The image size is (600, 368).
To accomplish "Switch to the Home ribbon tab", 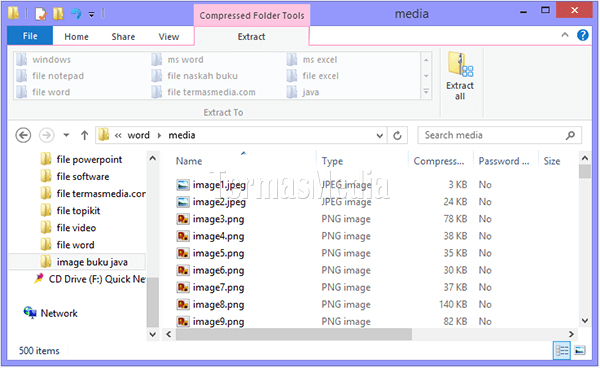I will [x=76, y=37].
